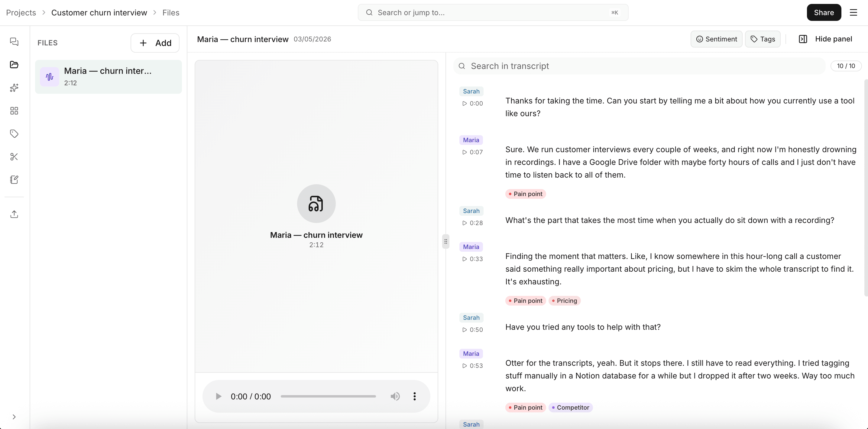This screenshot has height=429, width=868.
Task: Open the notes edit icon in the sidebar
Action: [x=14, y=179]
